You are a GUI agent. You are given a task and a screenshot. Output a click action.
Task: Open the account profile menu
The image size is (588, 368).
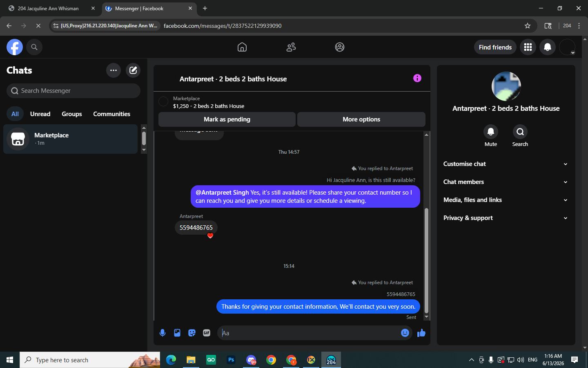[x=567, y=47]
